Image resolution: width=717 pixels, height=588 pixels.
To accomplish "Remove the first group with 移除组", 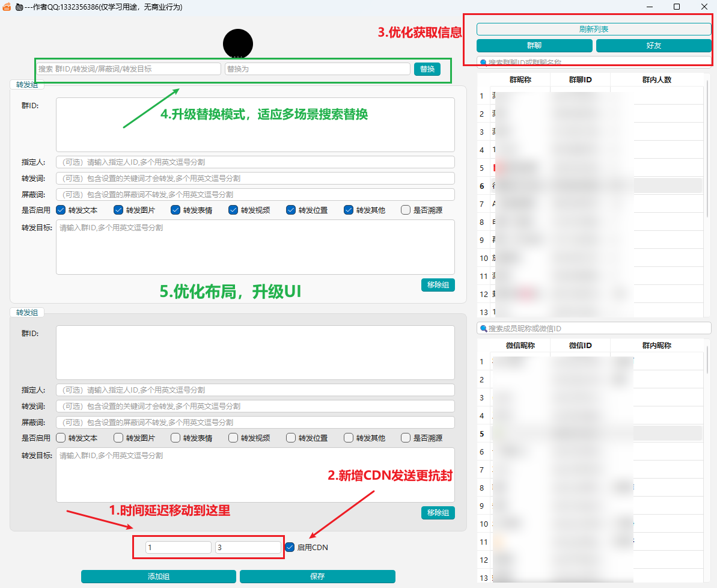I will tap(438, 285).
